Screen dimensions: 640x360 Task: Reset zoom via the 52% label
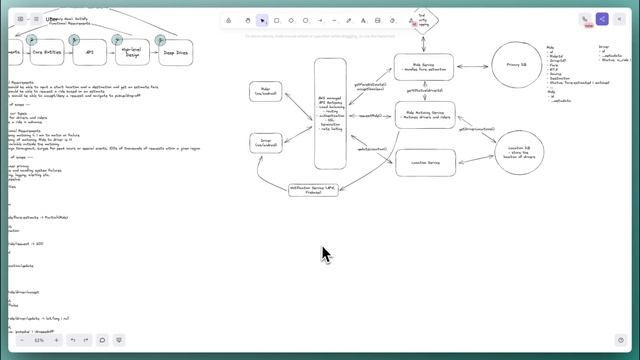39,340
